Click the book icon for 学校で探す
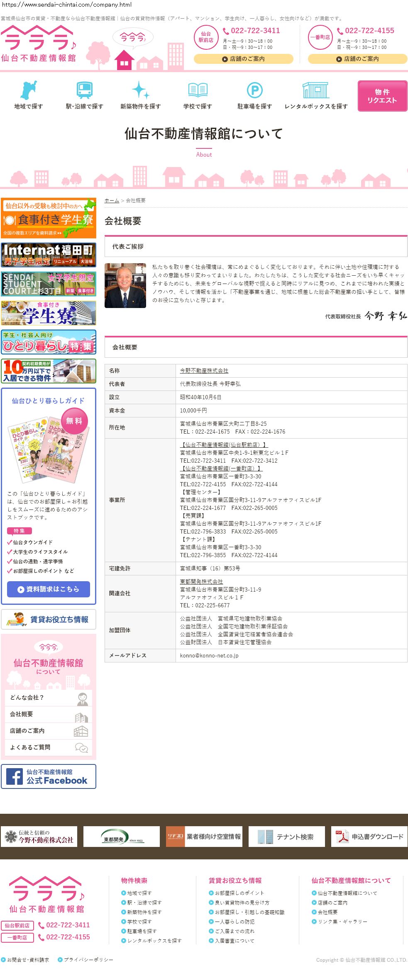 click(x=198, y=90)
